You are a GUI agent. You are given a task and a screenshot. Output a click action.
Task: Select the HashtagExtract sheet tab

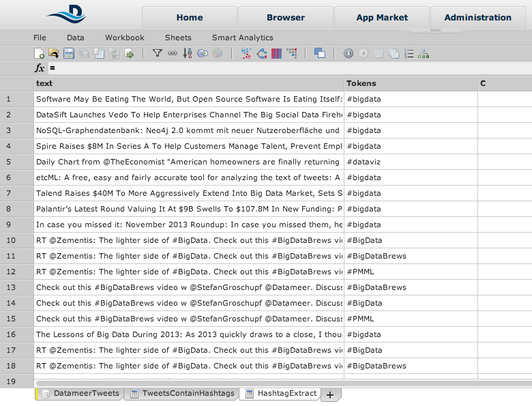281,394
